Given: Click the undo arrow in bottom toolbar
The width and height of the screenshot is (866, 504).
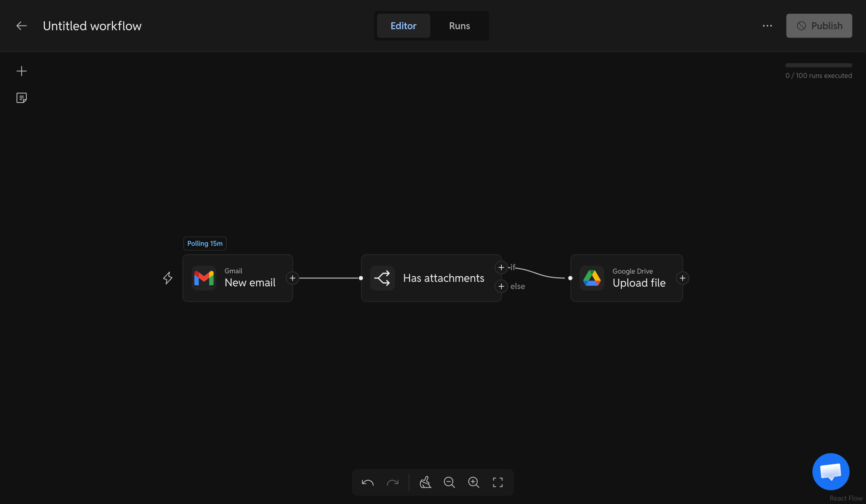Looking at the screenshot, I should click(x=367, y=482).
